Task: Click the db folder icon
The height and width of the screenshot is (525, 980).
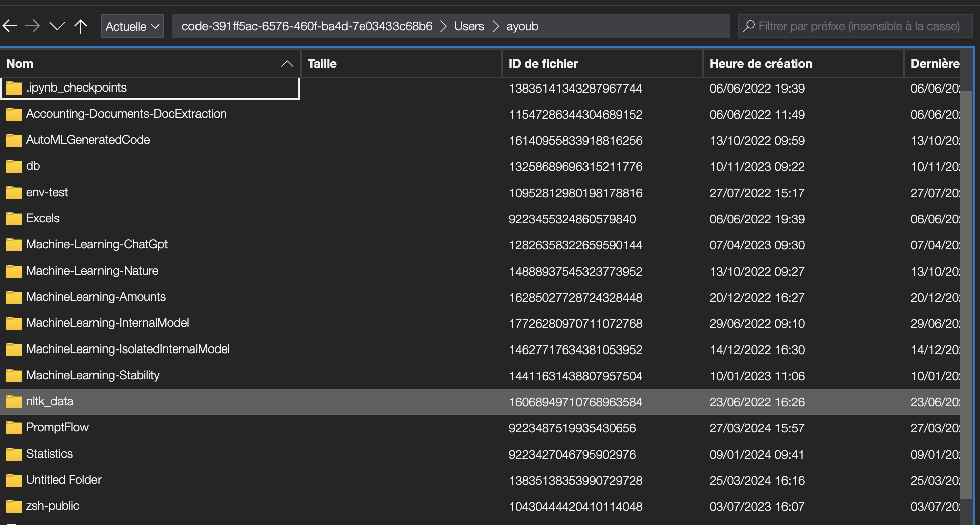Action: [x=14, y=166]
